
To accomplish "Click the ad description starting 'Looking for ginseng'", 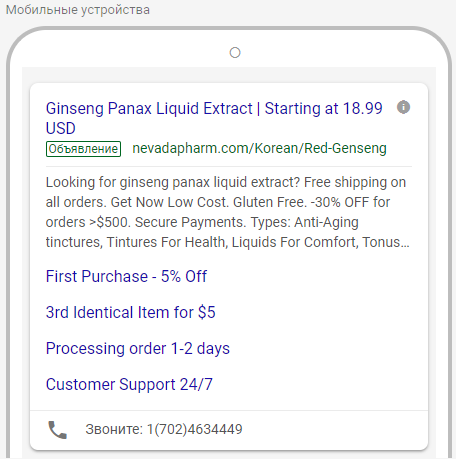I will tap(228, 212).
